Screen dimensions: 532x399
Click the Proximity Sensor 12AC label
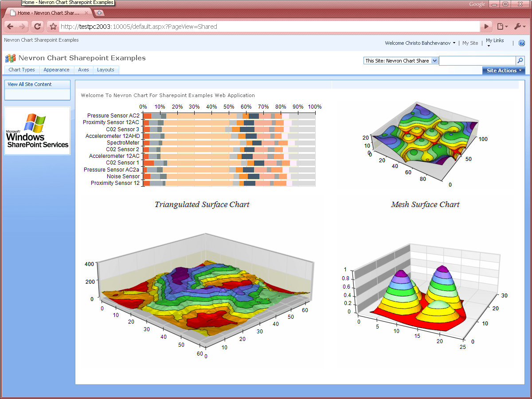coord(111,122)
